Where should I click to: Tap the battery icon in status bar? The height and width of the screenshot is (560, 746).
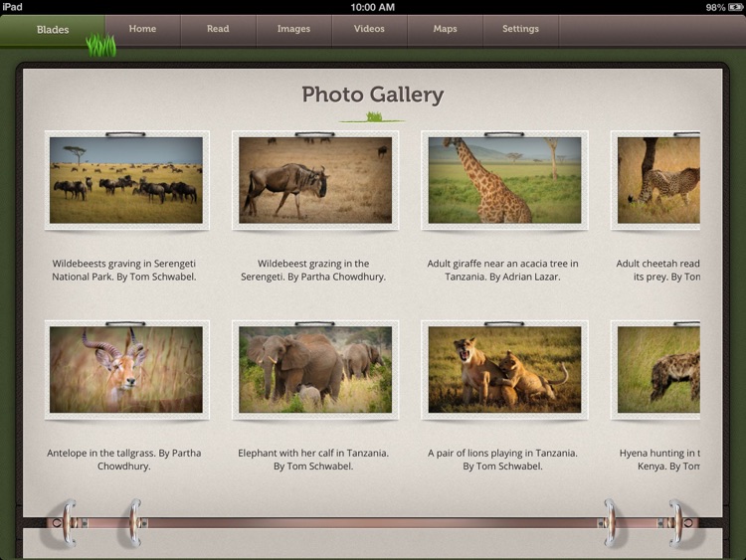[x=735, y=7]
